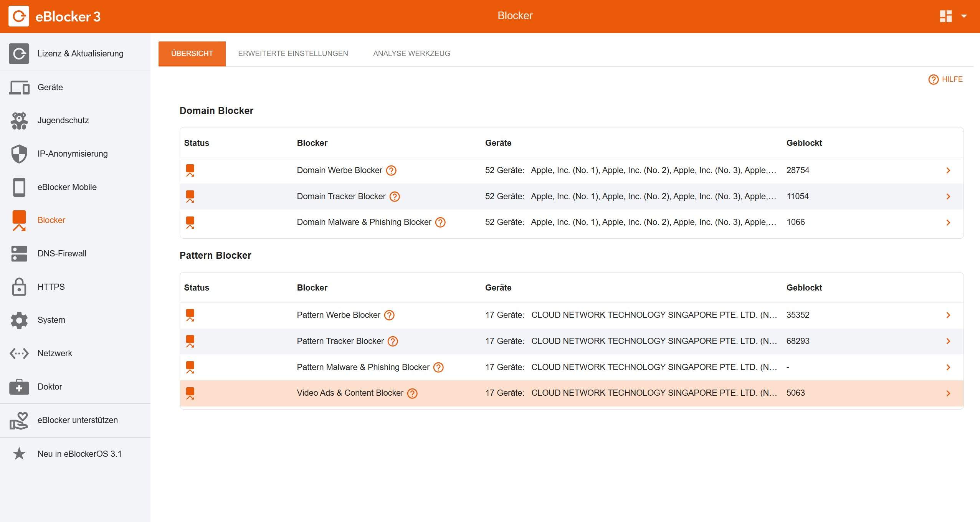The image size is (980, 522).
Task: Click the Doktor medical kit icon
Action: coord(19,387)
